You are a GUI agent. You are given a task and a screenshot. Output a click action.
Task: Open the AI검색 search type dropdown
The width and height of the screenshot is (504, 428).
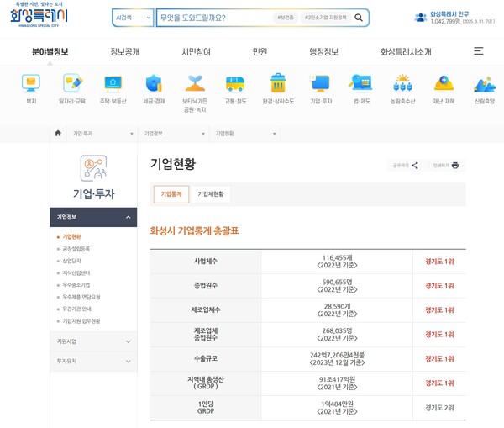point(133,18)
